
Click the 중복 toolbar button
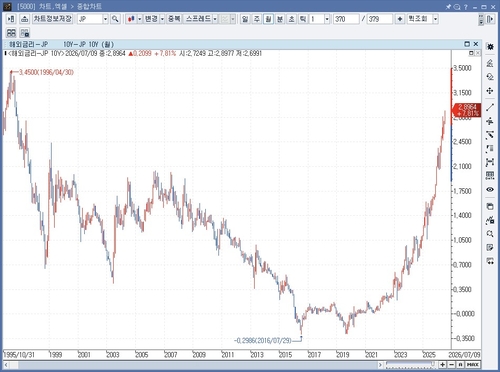point(174,19)
